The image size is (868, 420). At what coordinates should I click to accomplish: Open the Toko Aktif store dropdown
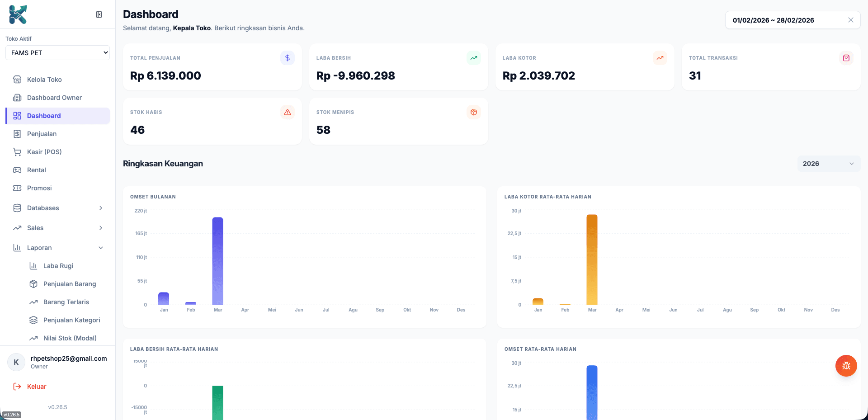57,53
